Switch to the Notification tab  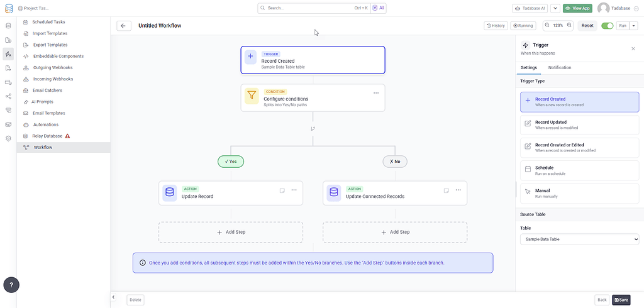pyautogui.click(x=559, y=67)
